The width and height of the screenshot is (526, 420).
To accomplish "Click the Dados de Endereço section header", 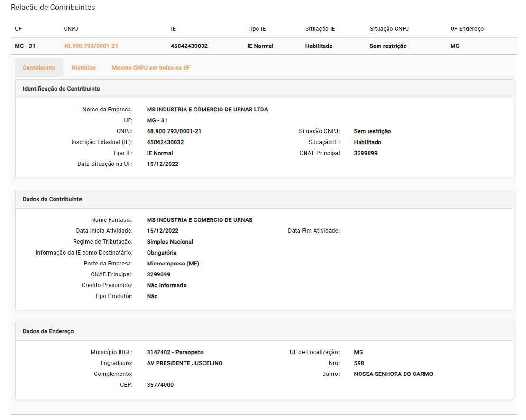I will coord(48,331).
